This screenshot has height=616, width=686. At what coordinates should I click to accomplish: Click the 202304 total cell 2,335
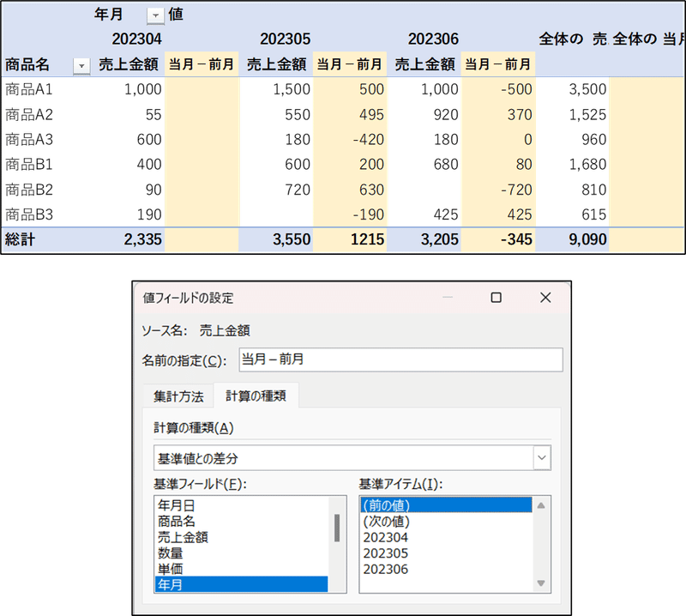coord(142,239)
